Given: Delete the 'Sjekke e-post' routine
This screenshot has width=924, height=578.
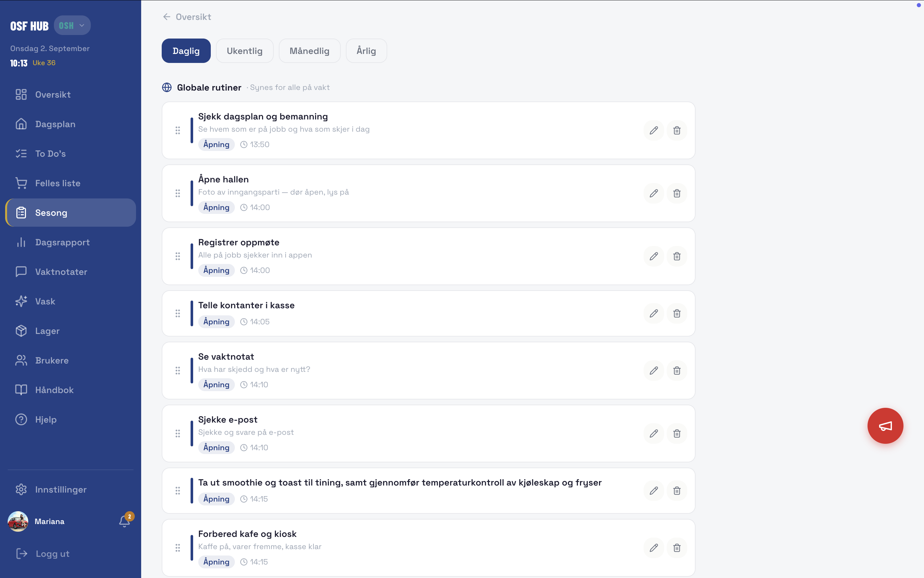Looking at the screenshot, I should pyautogui.click(x=677, y=433).
